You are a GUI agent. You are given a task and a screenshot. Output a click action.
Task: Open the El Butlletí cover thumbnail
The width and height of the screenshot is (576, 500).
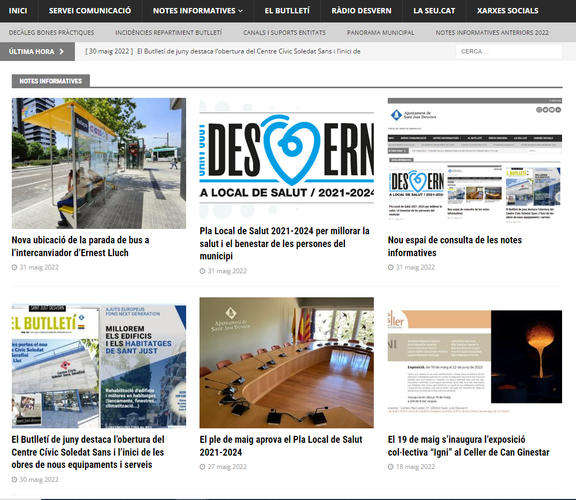coord(99,366)
